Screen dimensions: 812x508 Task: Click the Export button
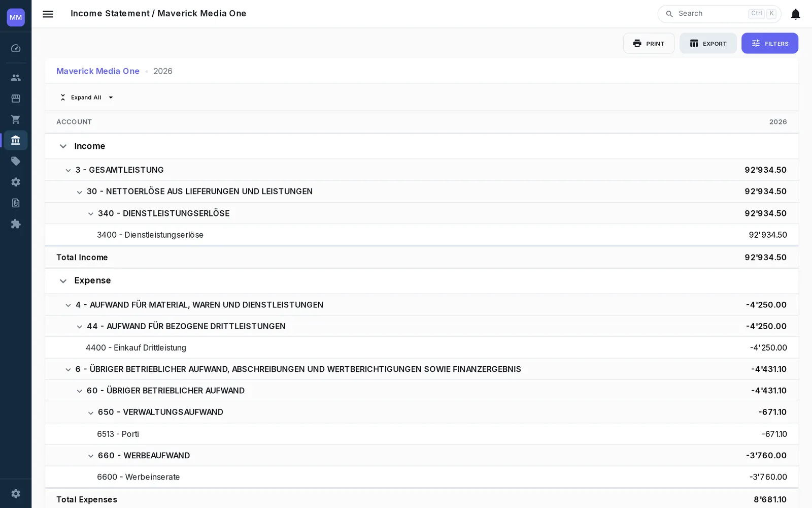coord(708,43)
